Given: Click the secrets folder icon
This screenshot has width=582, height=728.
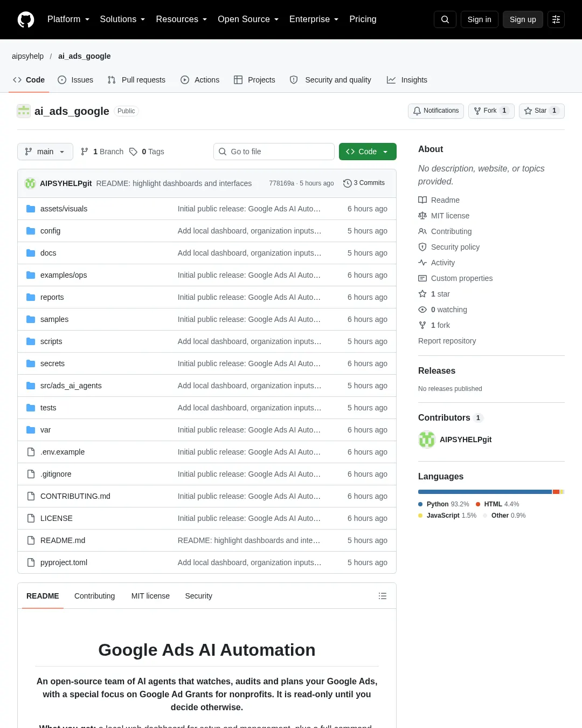Looking at the screenshot, I should pos(31,363).
